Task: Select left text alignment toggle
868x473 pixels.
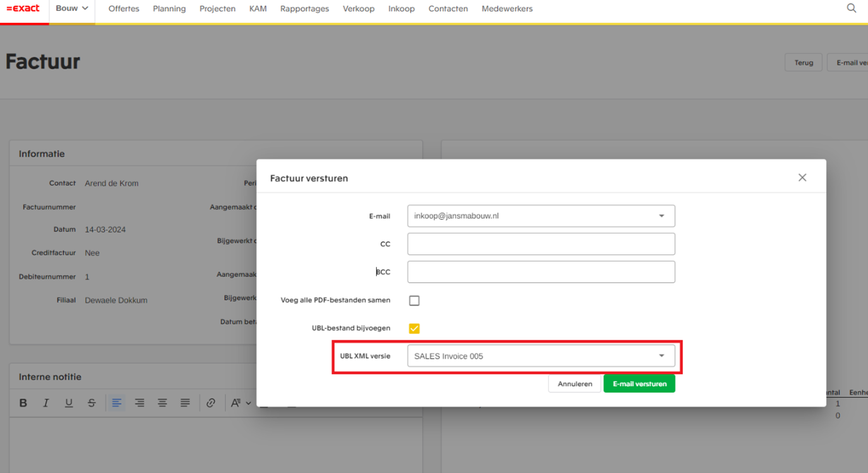Action: click(x=116, y=403)
